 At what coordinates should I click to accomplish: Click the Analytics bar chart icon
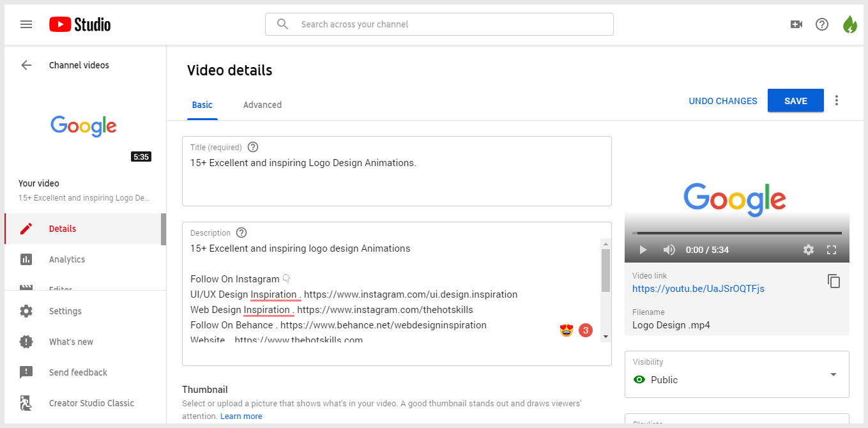[x=26, y=259]
